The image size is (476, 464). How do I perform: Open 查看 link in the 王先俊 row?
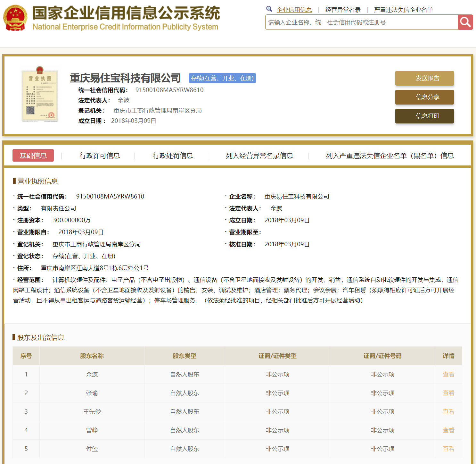[448, 411]
